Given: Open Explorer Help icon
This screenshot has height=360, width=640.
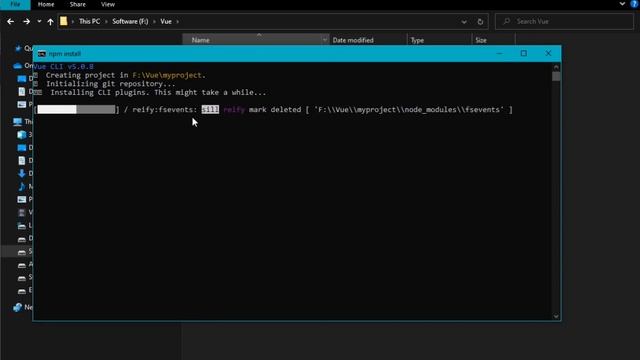Looking at the screenshot, I should point(635,4).
